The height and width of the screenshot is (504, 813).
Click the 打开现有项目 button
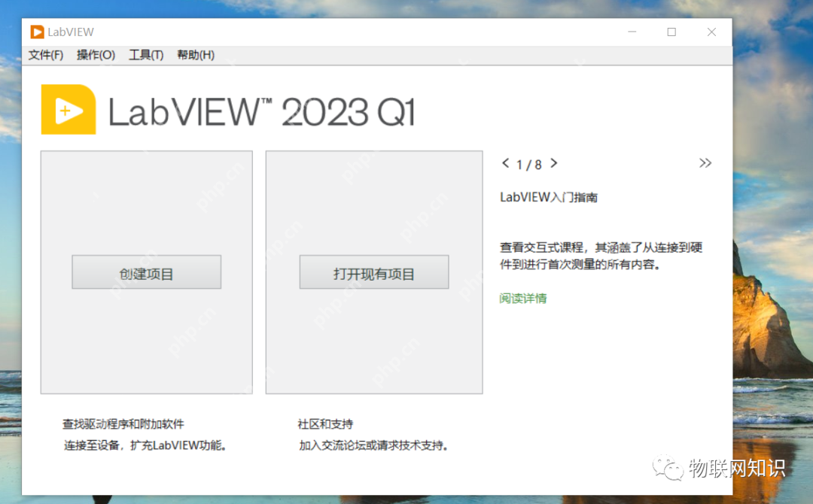point(374,272)
